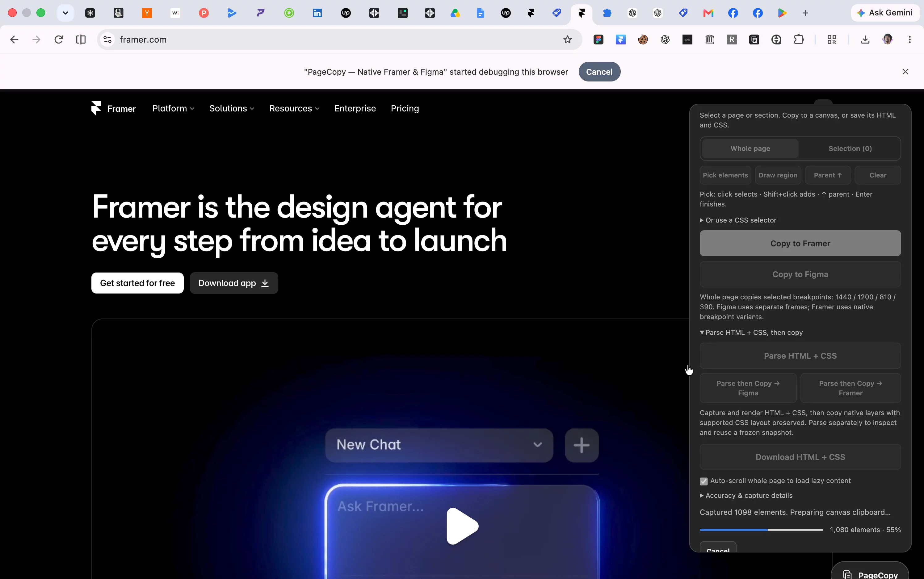The width and height of the screenshot is (924, 579).
Task: Go back with the back arrow
Action: click(14, 40)
